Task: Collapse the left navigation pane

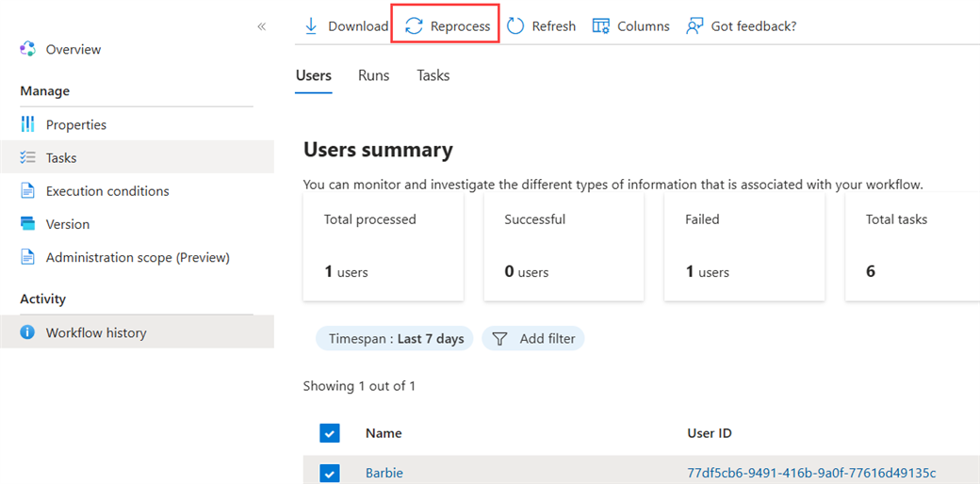Action: point(261,26)
